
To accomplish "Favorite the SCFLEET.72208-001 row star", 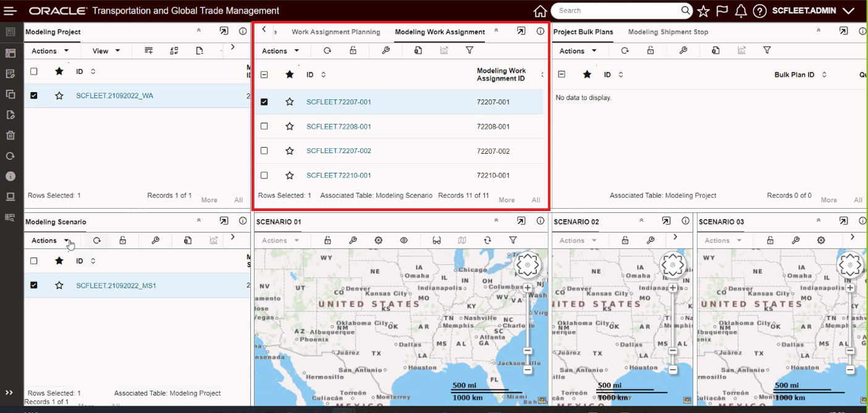I will 290,127.
